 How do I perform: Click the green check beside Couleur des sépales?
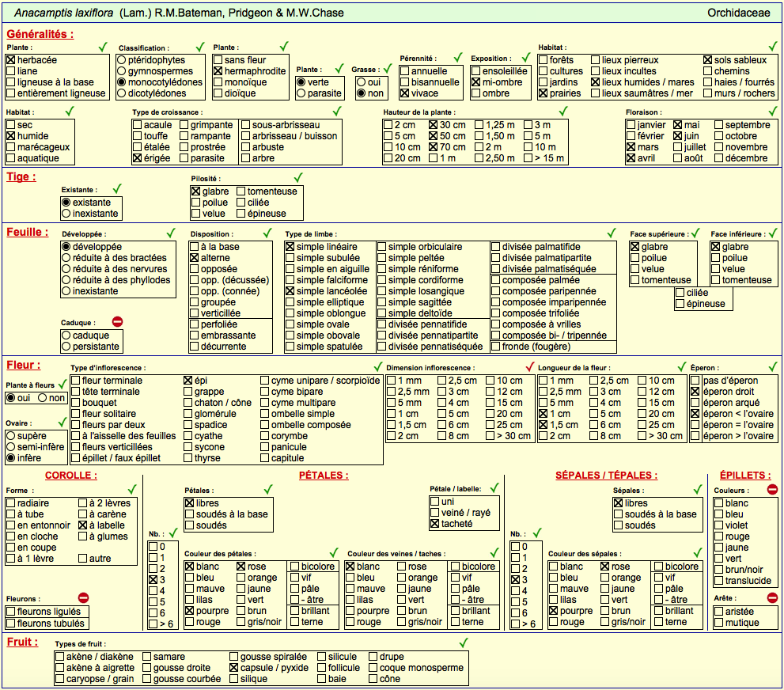click(698, 552)
